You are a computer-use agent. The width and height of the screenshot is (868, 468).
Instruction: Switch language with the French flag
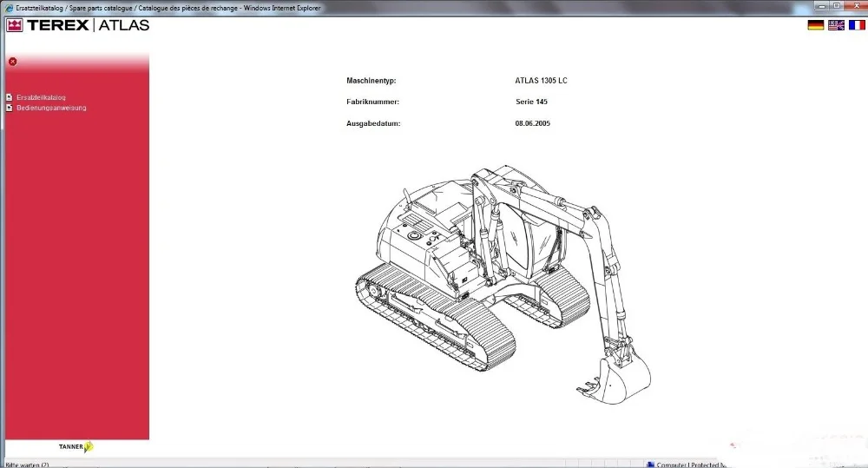(x=857, y=25)
